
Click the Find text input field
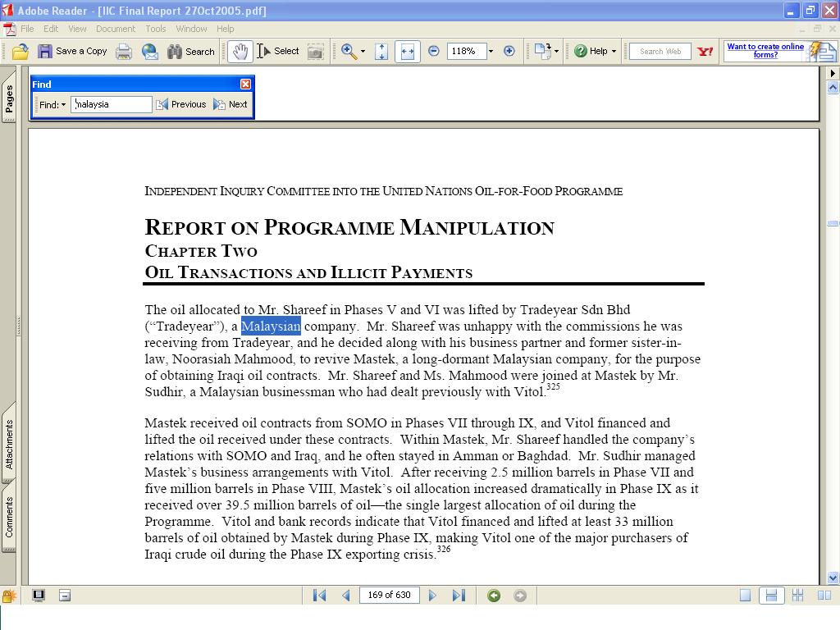[112, 104]
